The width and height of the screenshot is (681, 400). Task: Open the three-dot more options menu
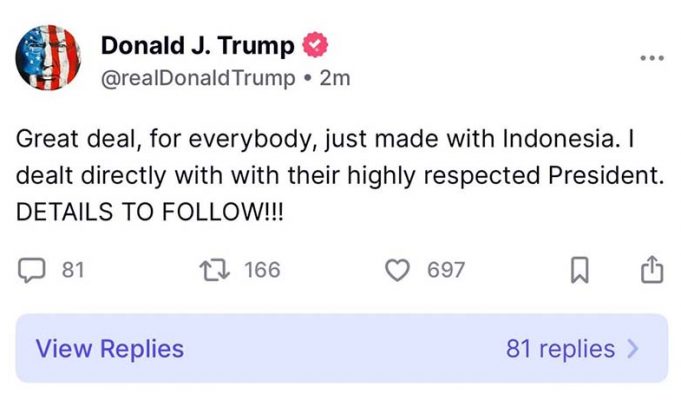[651, 58]
